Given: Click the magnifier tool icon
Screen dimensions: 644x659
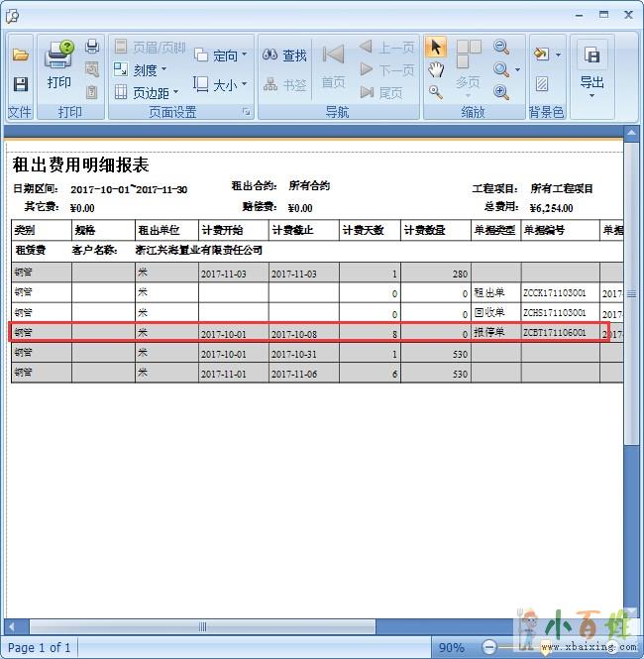Looking at the screenshot, I should [436, 92].
